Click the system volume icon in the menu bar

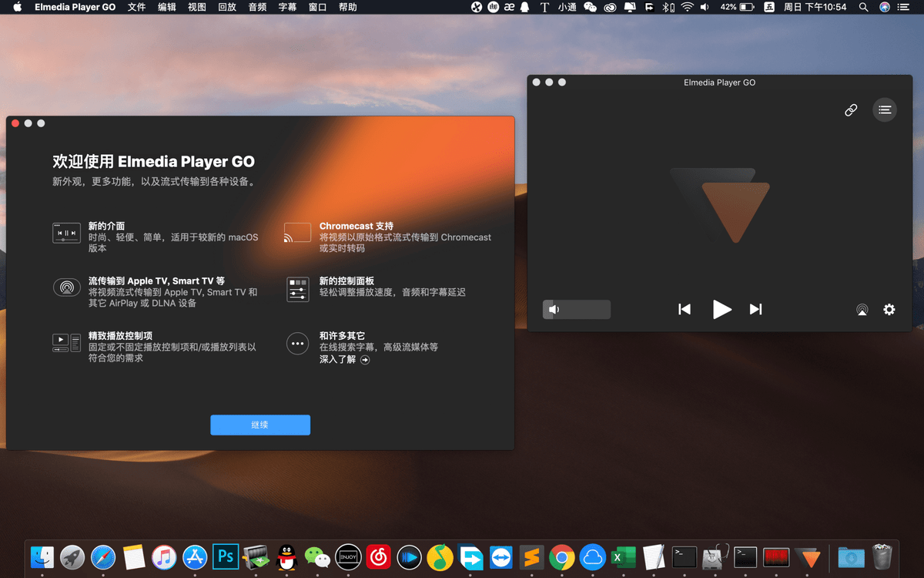point(705,7)
